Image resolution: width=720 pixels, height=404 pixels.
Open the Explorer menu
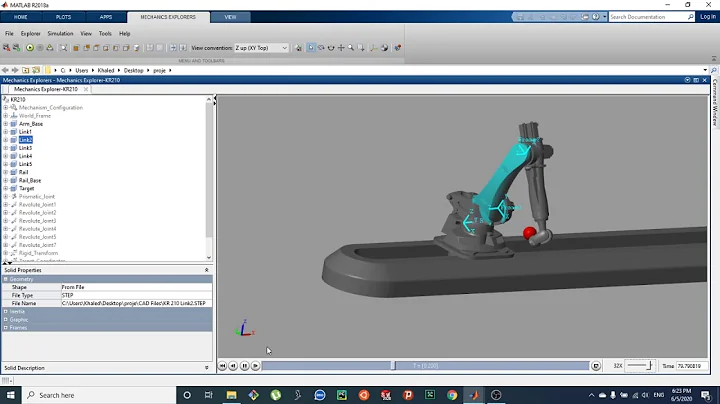[x=30, y=34]
